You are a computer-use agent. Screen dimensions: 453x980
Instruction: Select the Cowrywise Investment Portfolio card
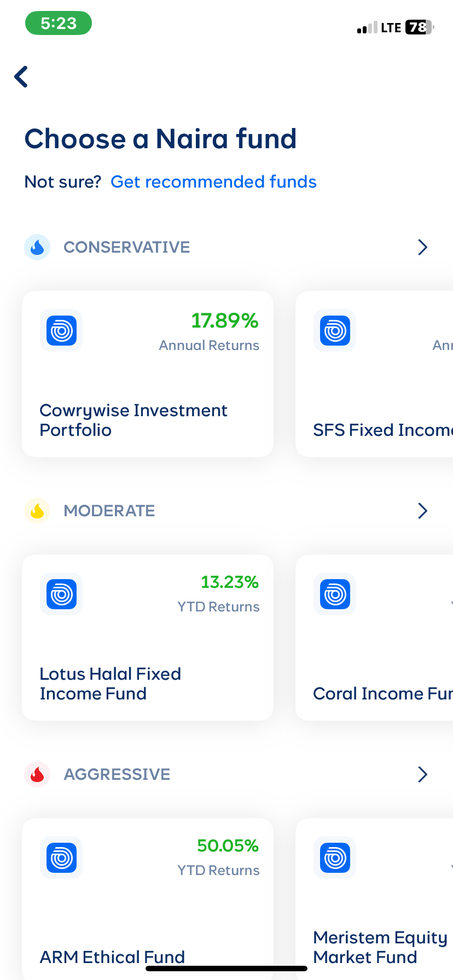click(x=147, y=374)
